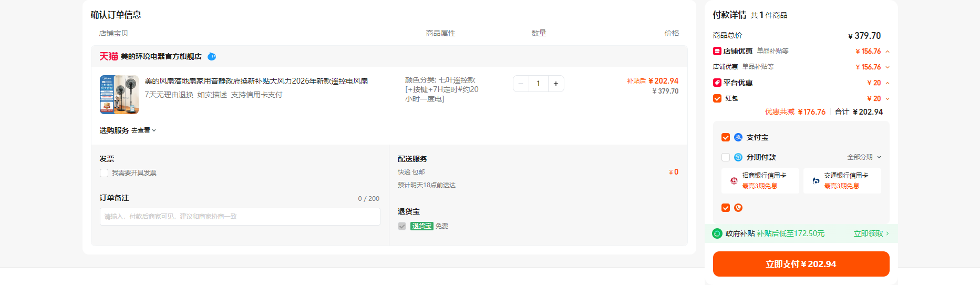This screenshot has height=285, width=980.
Task: Select the 招商银行信用卡 installment card
Action: pyautogui.click(x=760, y=181)
